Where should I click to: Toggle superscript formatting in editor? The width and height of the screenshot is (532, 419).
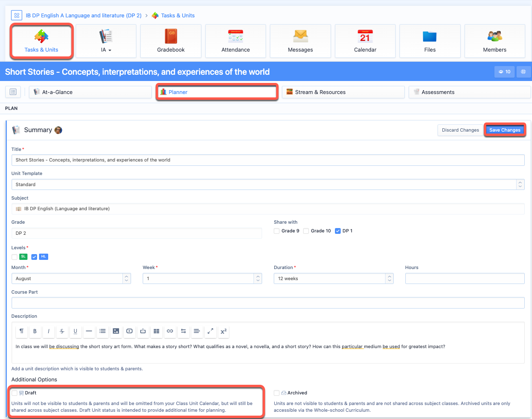coord(224,331)
